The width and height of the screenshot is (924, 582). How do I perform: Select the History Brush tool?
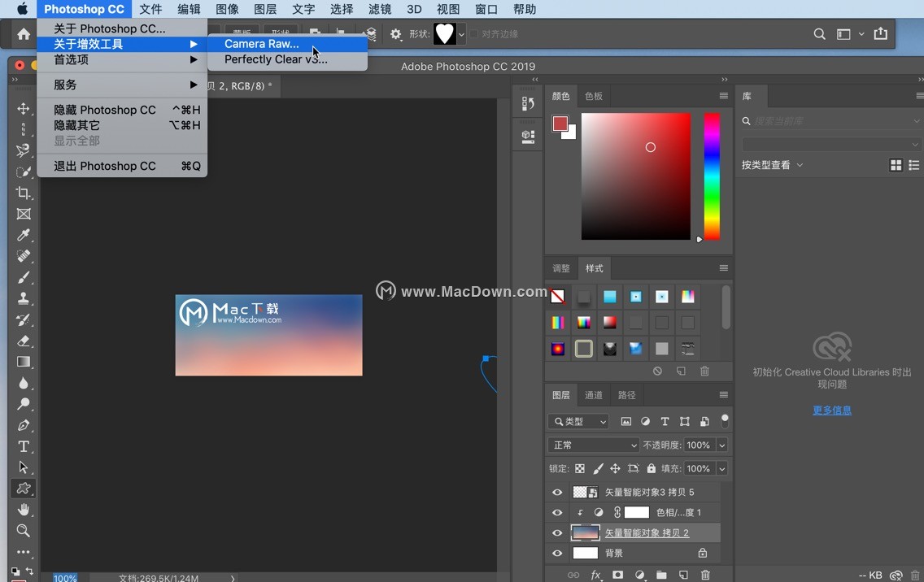(23, 320)
